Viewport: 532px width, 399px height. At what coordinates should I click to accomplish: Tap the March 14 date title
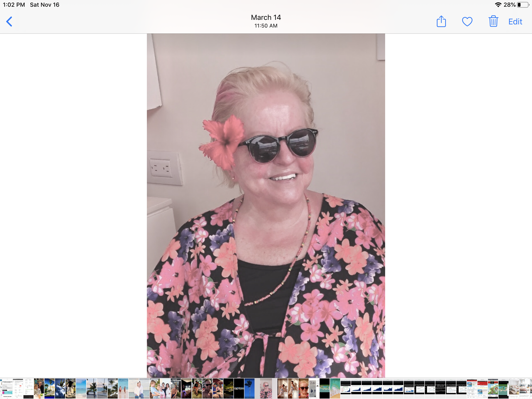point(266,17)
